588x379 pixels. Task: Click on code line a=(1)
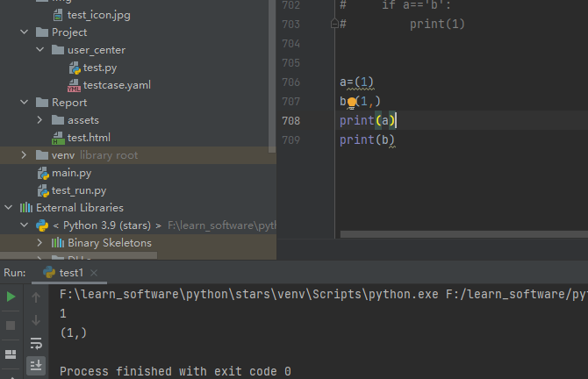coord(356,82)
